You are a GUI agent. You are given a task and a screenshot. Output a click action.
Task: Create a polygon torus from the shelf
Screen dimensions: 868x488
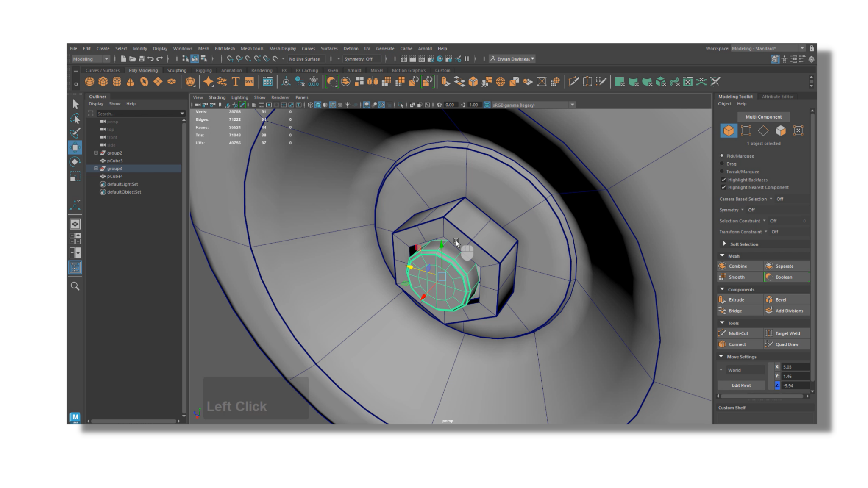coord(144,82)
